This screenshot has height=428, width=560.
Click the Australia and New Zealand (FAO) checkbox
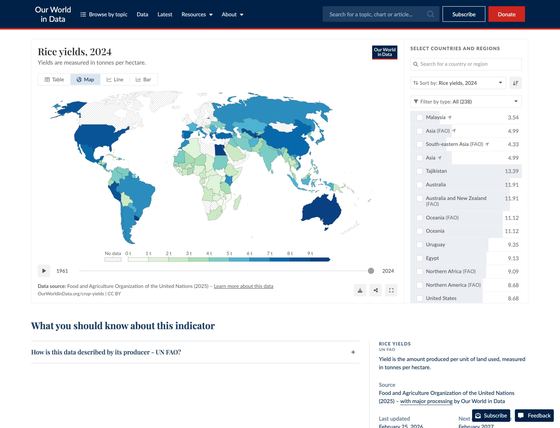420,198
